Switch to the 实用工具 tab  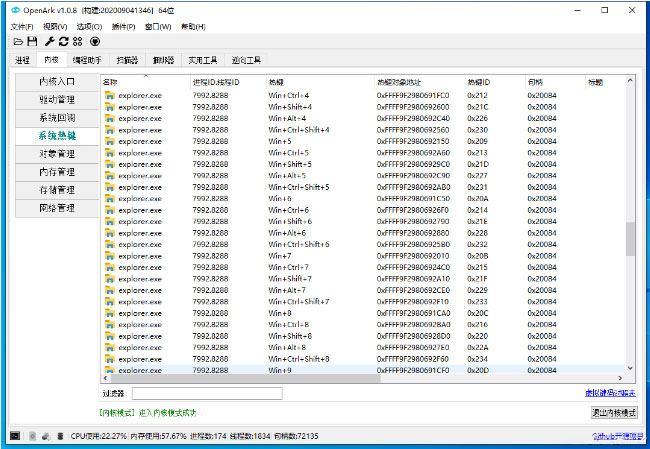click(203, 60)
